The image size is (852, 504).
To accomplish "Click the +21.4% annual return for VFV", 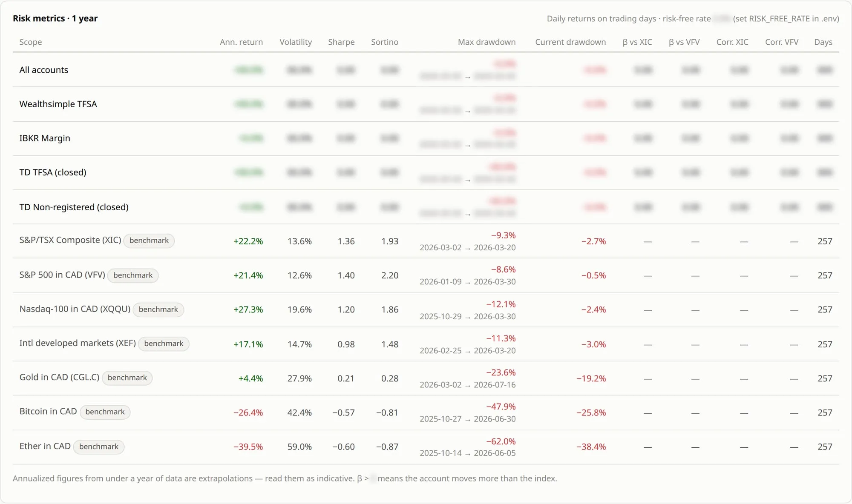I will pyautogui.click(x=248, y=275).
